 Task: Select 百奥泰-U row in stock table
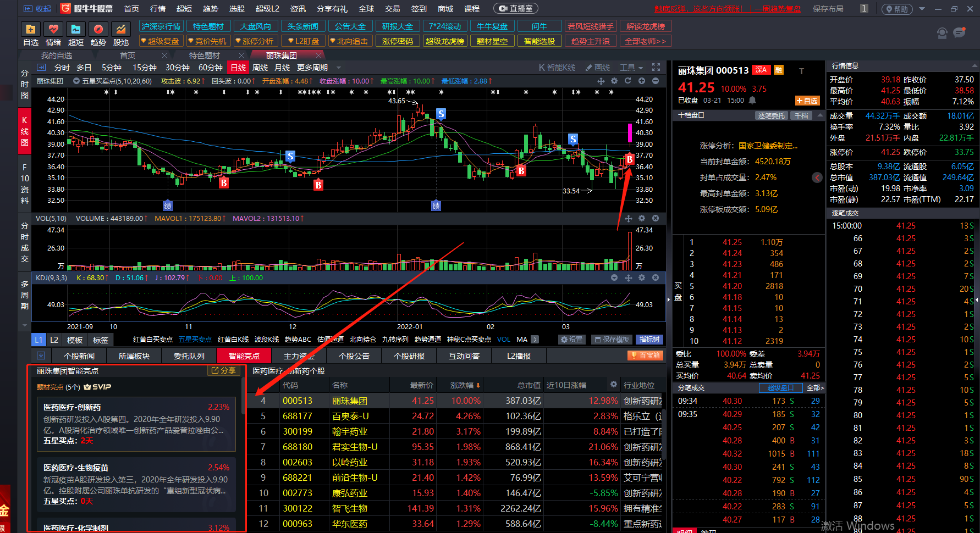coord(454,416)
